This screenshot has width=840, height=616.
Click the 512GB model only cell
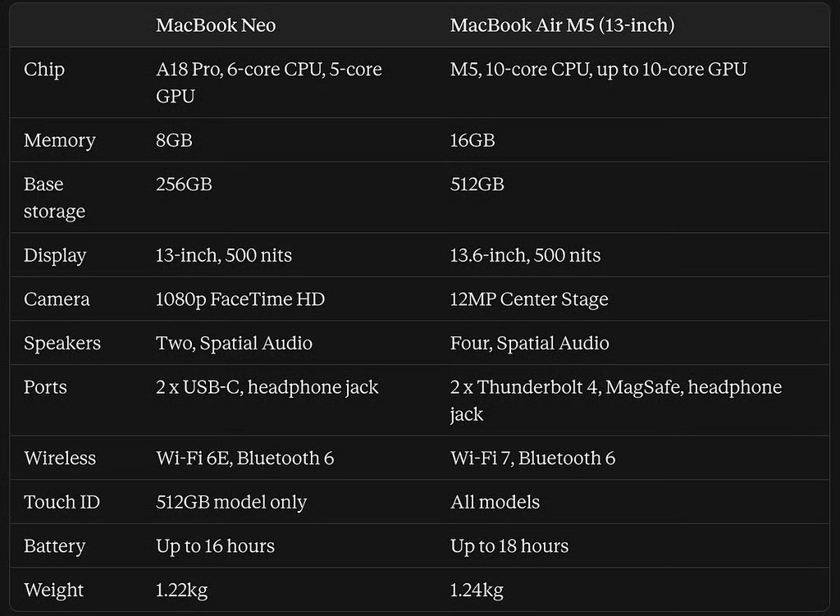231,502
